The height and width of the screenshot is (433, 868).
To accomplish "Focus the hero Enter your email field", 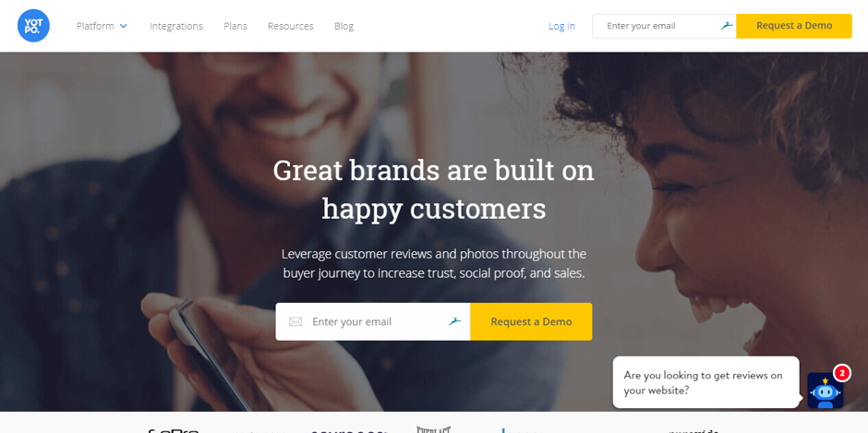I will [x=373, y=321].
